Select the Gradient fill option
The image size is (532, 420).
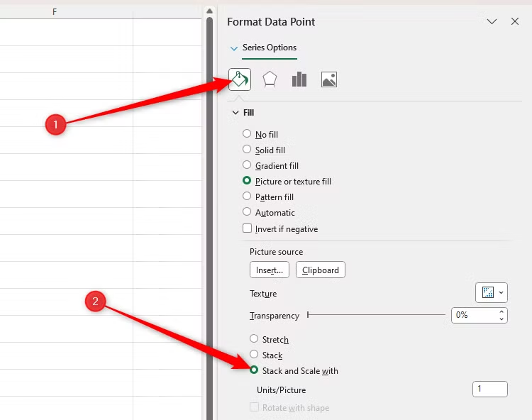tap(247, 165)
